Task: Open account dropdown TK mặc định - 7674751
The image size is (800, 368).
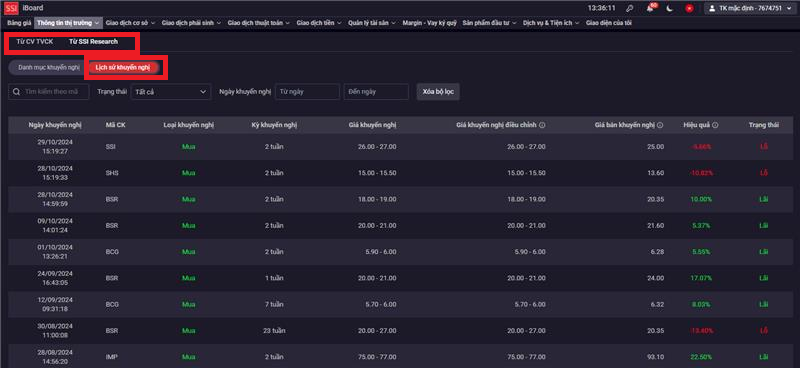Action: pos(751,8)
